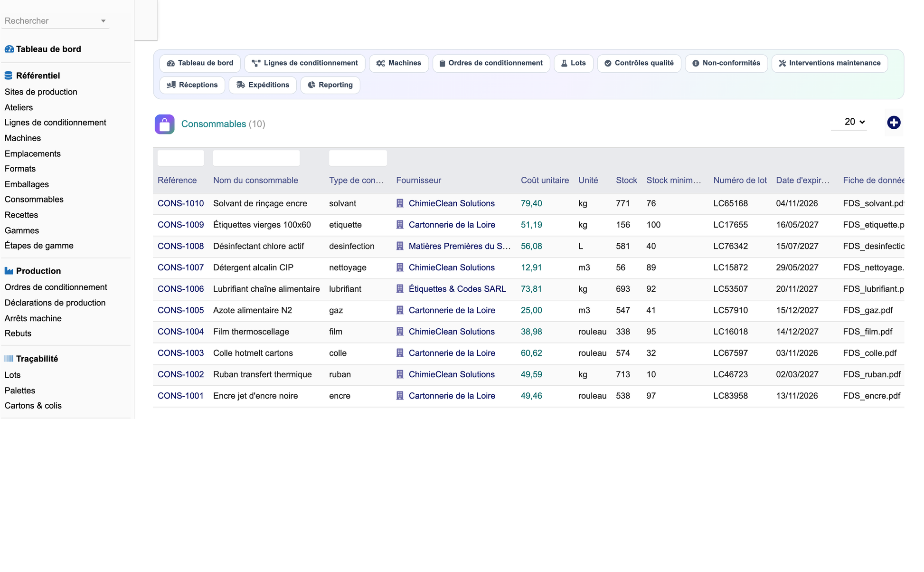This screenshot has width=924, height=572.
Task: Open Ateliers in the sidebar
Action: coord(19,107)
